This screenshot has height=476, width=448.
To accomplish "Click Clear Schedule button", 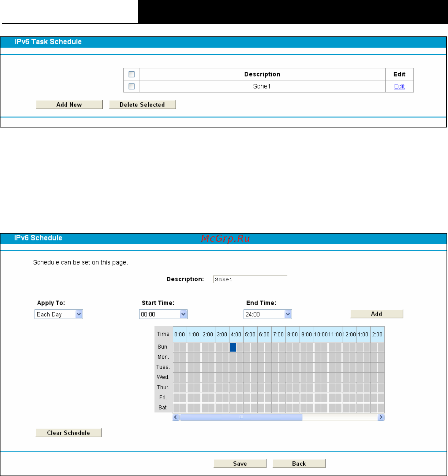I will pyautogui.click(x=68, y=433).
